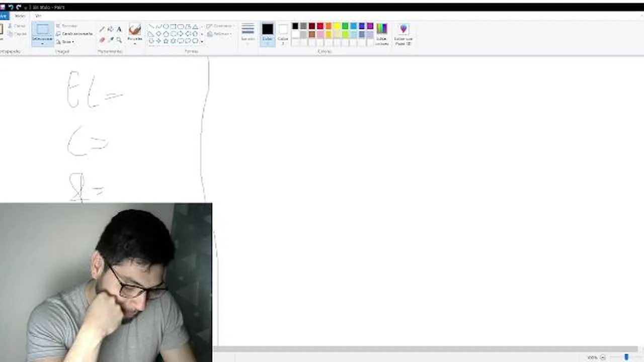The width and height of the screenshot is (644, 362).
Task: Customize Quick Access Toolbar dropdown
Action: [26, 7]
